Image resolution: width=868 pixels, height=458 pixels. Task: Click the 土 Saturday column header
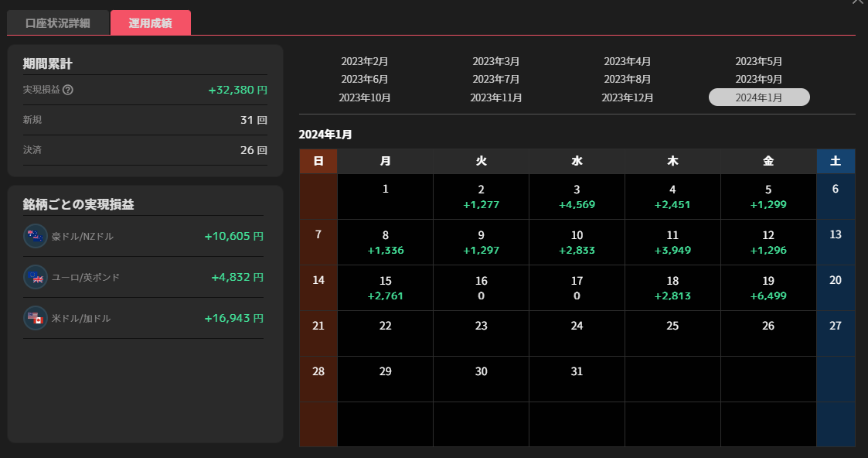(836, 161)
